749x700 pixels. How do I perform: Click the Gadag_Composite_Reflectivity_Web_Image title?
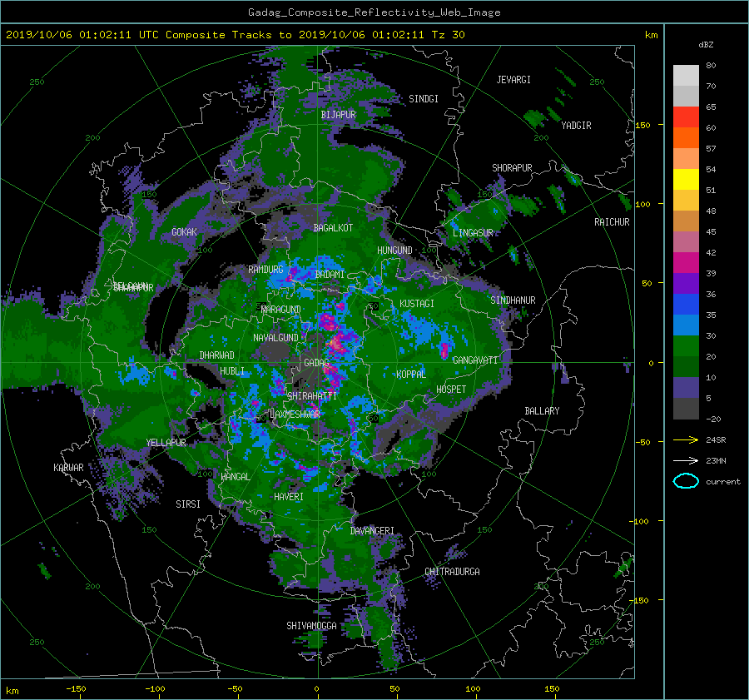tap(374, 12)
